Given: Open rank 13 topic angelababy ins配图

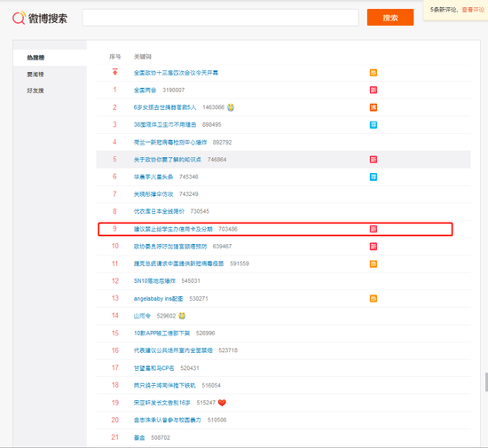Looking at the screenshot, I should (159, 299).
